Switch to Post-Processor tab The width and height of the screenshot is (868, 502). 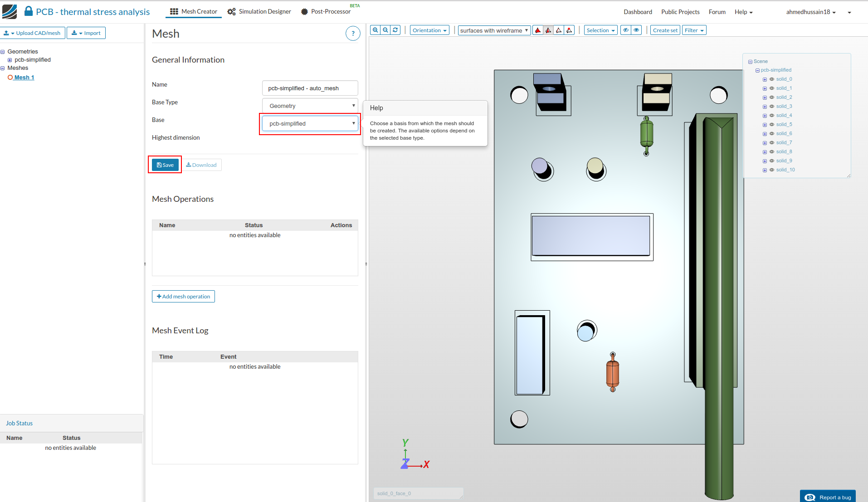pos(326,12)
